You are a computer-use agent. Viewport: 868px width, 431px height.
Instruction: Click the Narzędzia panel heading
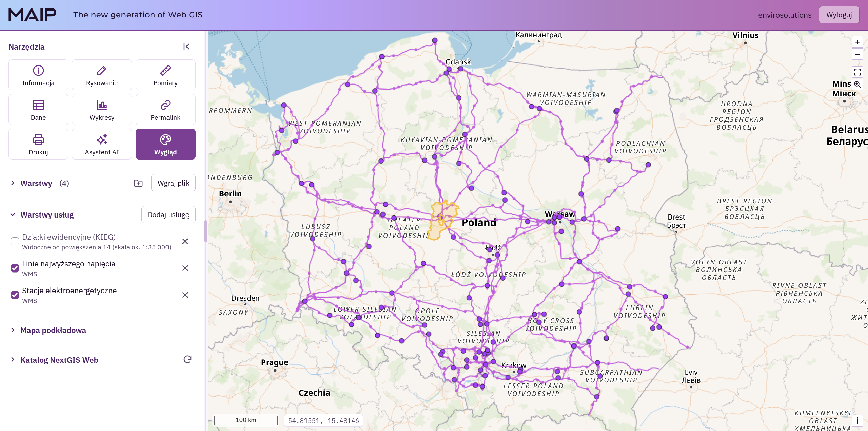pyautogui.click(x=26, y=47)
